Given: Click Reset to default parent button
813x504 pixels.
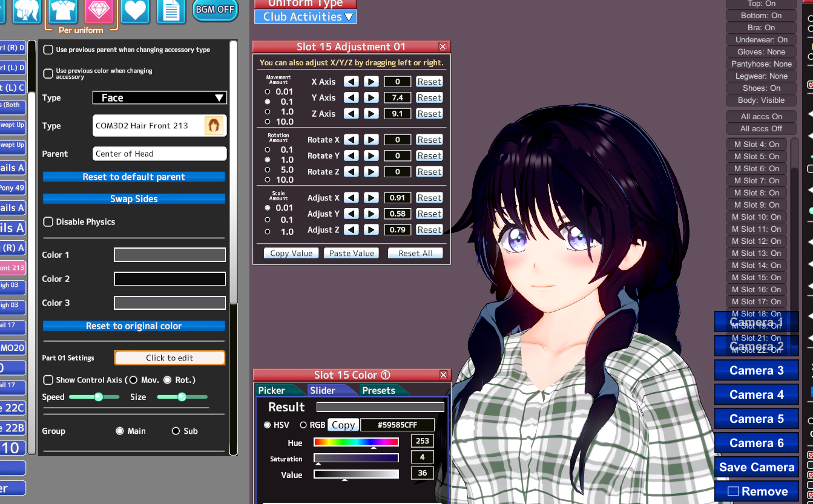Looking at the screenshot, I should coord(134,177).
